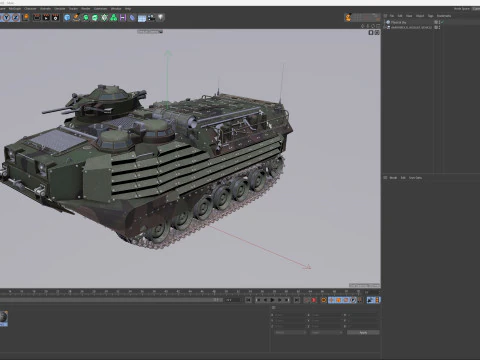Open the Character menu
Screen dimensions: 480x360
[30, 9]
